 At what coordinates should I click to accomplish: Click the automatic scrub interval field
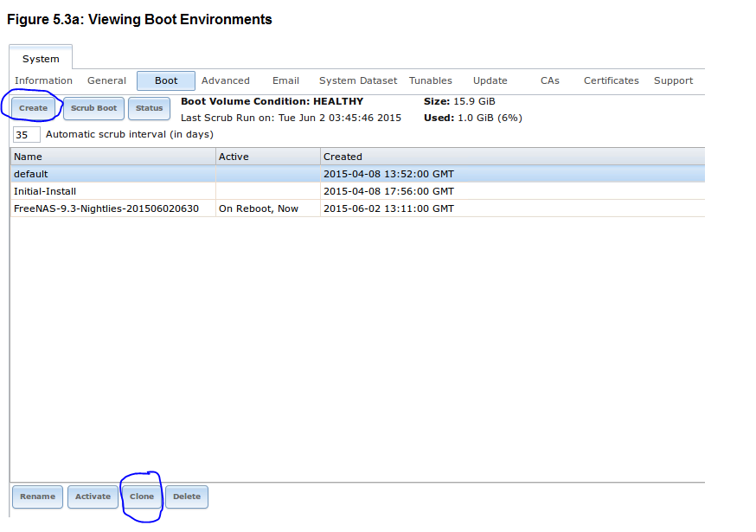pos(27,135)
